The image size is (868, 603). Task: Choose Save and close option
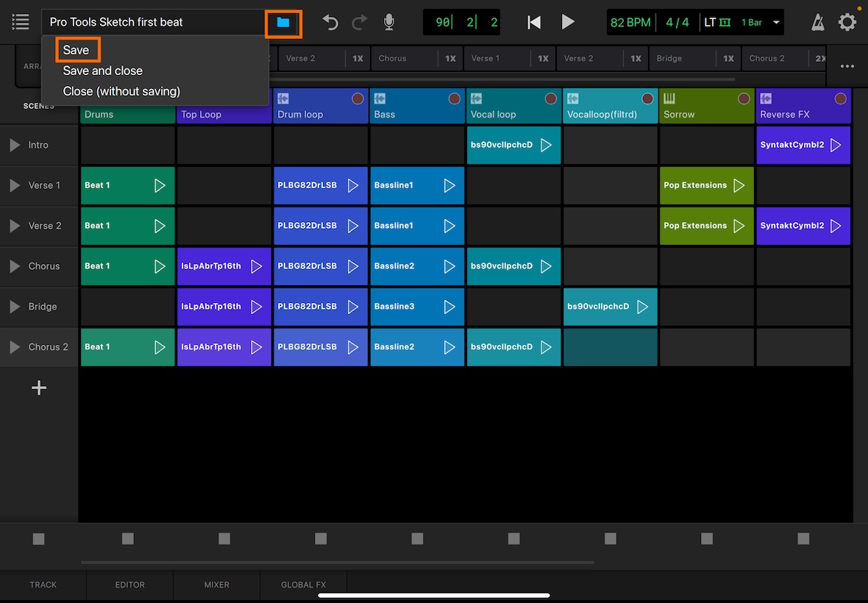coord(103,71)
